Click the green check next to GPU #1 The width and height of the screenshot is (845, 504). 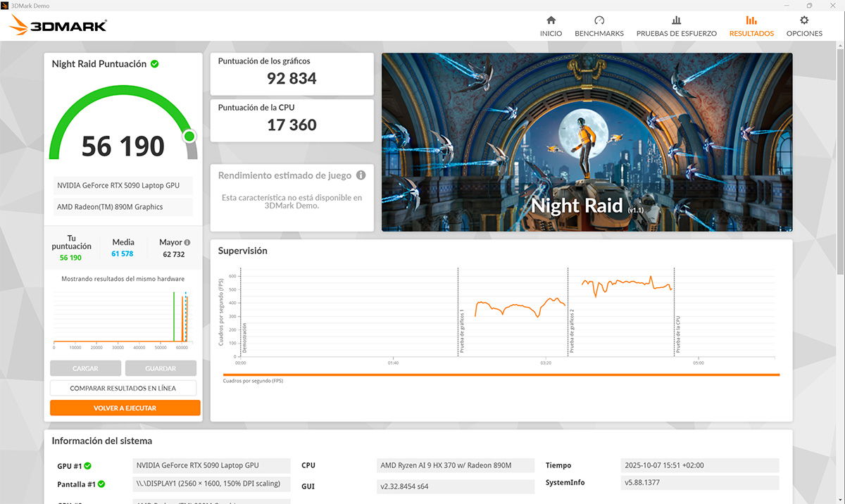(x=88, y=466)
